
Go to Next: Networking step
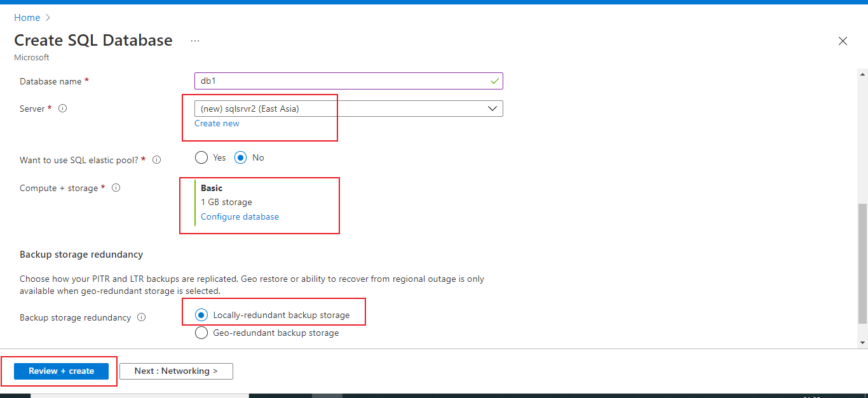pyautogui.click(x=176, y=371)
